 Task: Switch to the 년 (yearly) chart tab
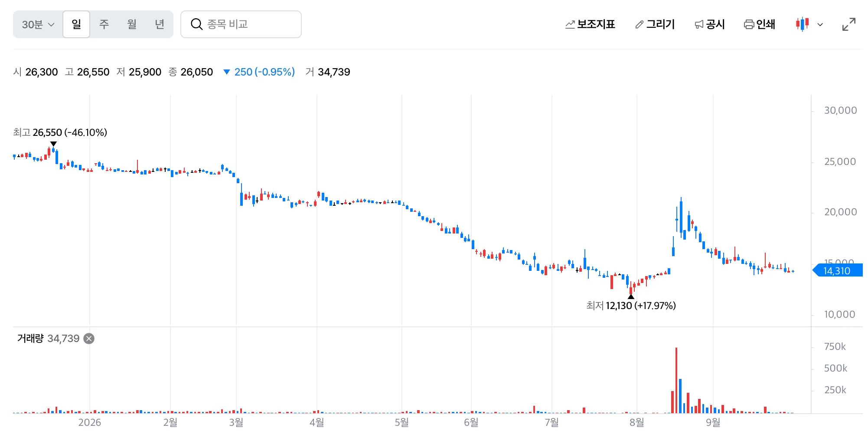(x=160, y=24)
